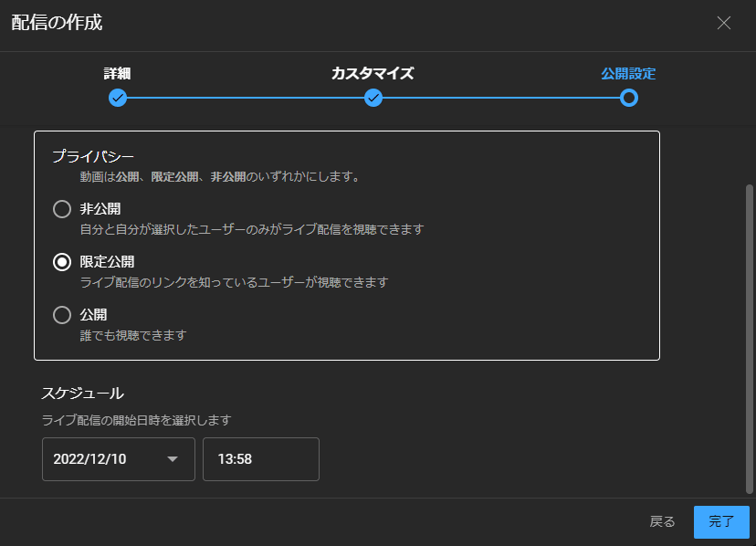Select the 公開 radio button

pos(62,315)
